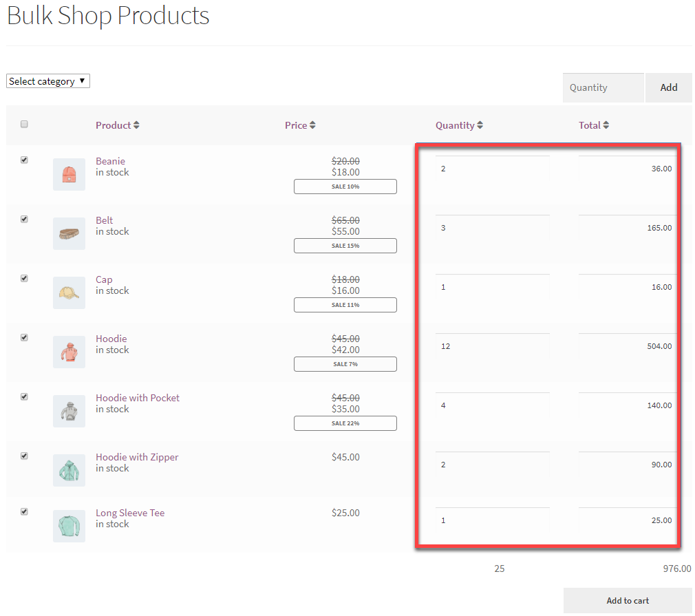This screenshot has height=616, width=695.
Task: Toggle the select-all header checkbox
Action: click(x=24, y=125)
